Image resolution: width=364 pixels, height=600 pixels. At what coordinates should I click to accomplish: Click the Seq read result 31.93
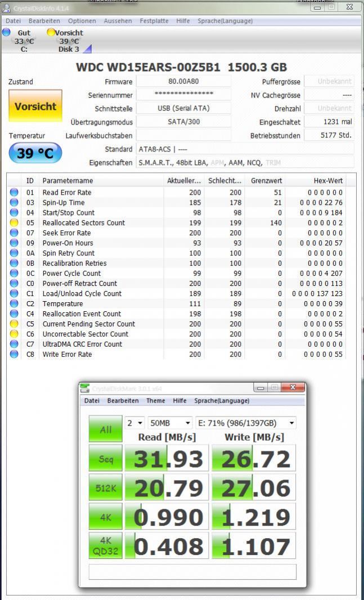click(167, 458)
